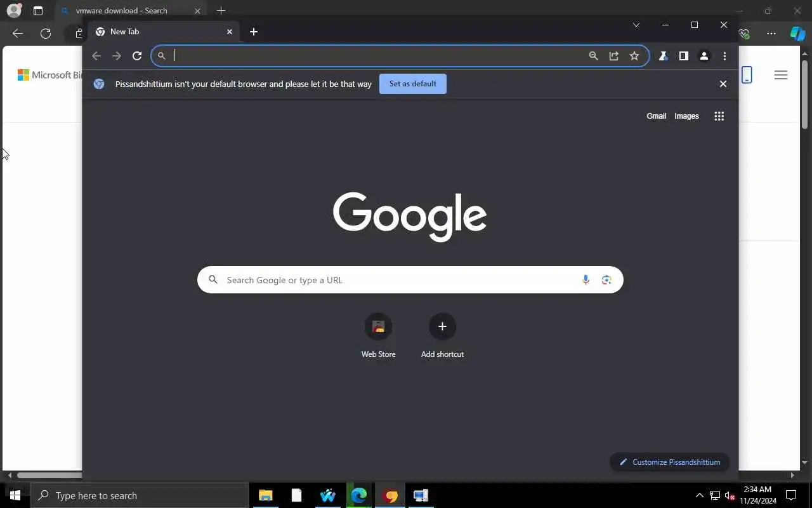The image size is (812, 508).
Task: Click the muted volume icon in the tray
Action: click(730, 495)
